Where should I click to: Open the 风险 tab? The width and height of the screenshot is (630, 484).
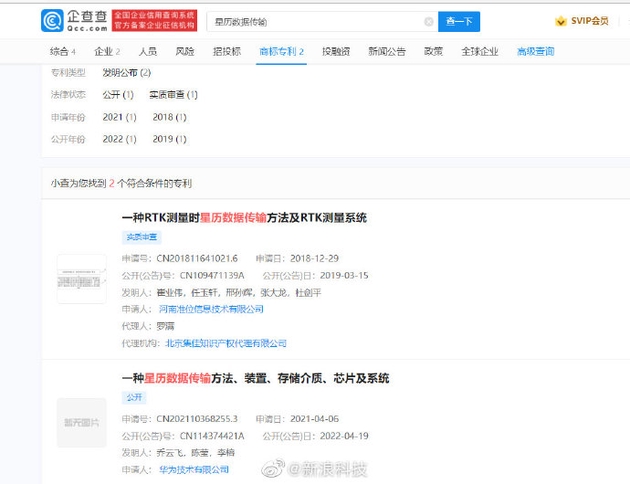185,51
